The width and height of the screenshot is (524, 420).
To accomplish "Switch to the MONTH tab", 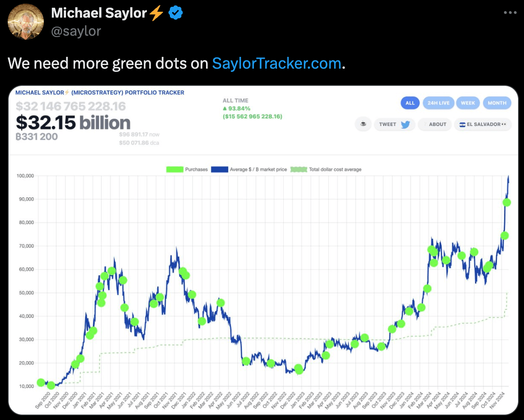I will [x=497, y=103].
